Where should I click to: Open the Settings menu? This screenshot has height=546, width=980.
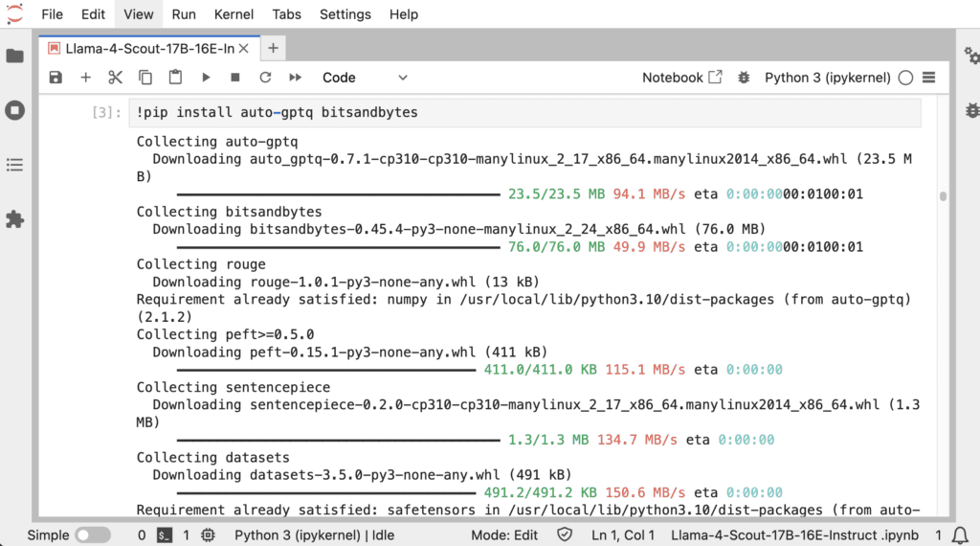pos(345,14)
